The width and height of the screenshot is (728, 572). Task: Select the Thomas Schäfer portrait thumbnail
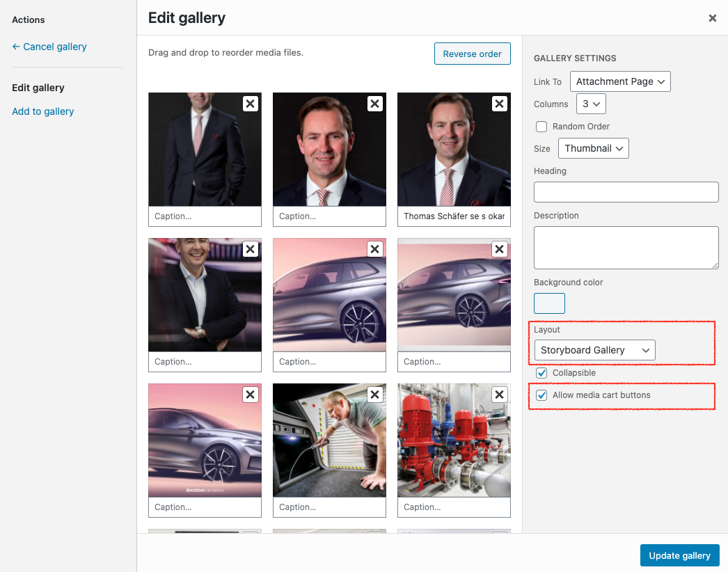coord(454,150)
